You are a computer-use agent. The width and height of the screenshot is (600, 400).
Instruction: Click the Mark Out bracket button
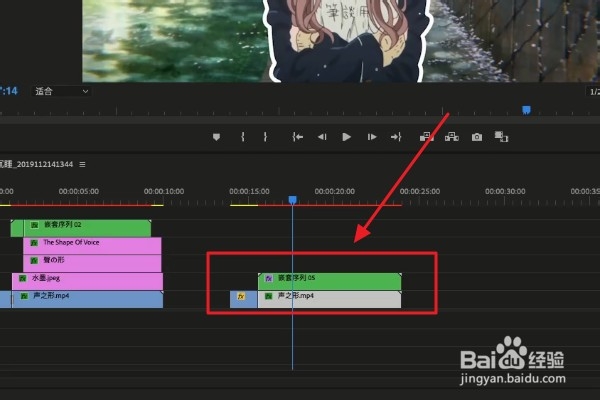pyautogui.click(x=265, y=137)
